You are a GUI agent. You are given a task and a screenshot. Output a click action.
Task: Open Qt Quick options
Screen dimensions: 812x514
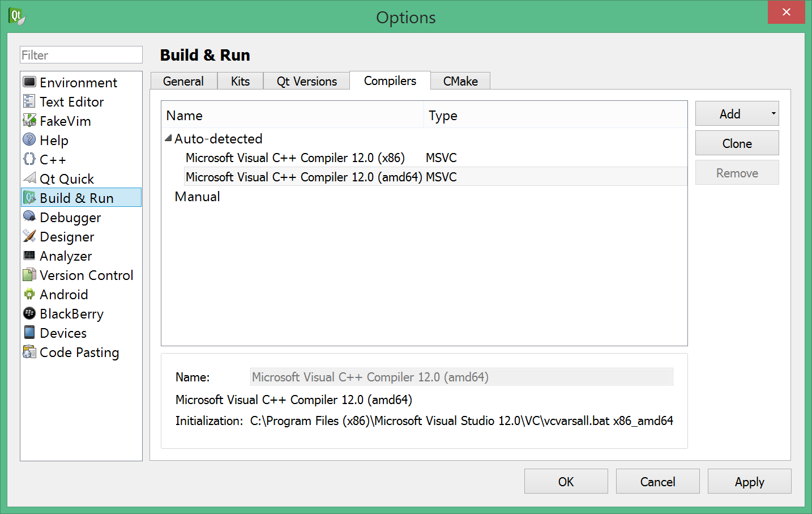point(67,179)
